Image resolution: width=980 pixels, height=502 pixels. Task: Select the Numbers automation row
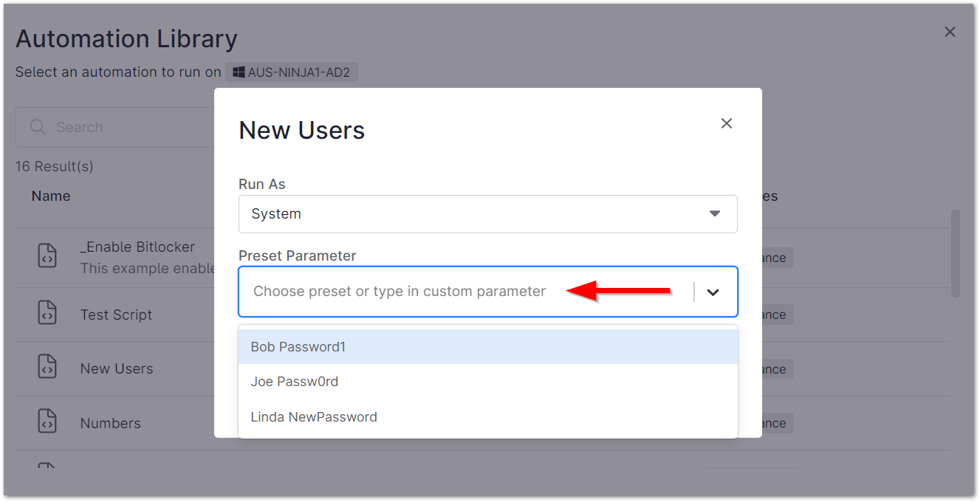click(110, 423)
